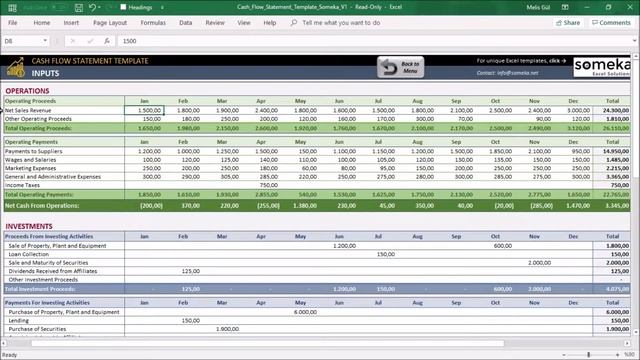Open the Data tab
The width and height of the screenshot is (640, 360).
(x=185, y=23)
